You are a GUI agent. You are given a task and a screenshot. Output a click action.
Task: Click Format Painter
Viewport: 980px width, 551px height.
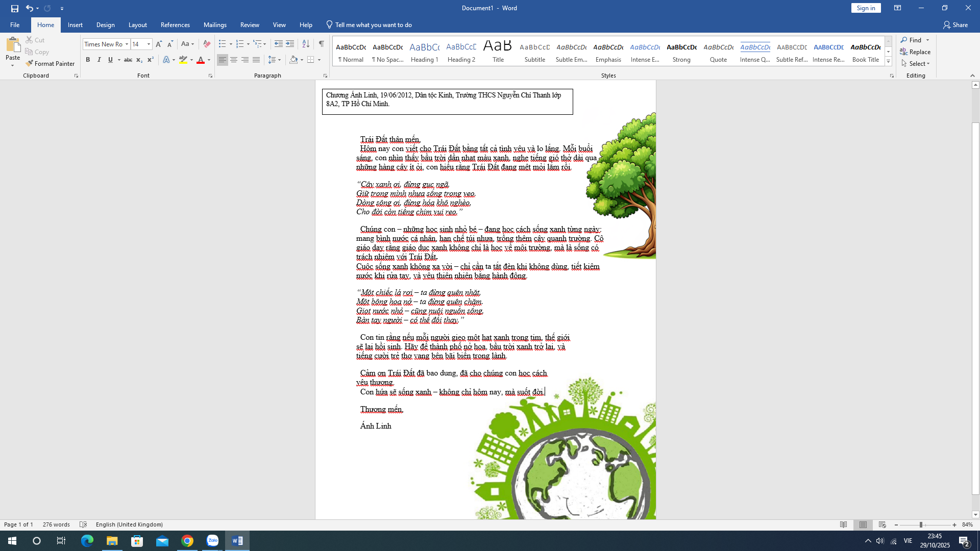tap(51, 63)
